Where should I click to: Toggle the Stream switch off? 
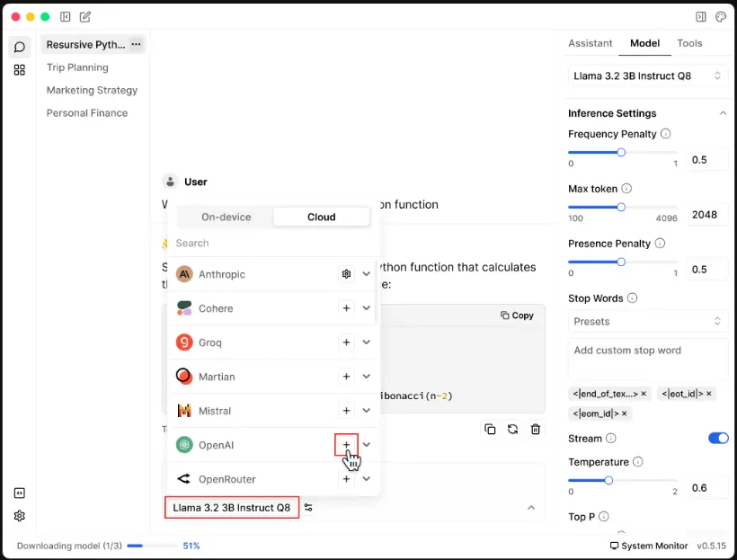point(718,439)
